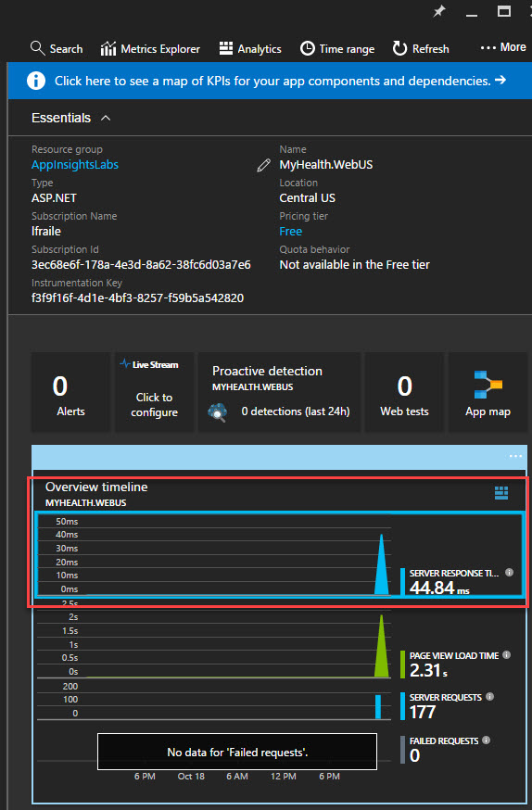The height and width of the screenshot is (810, 532).
Task: Open the Proactive detection tile
Action: [279, 392]
